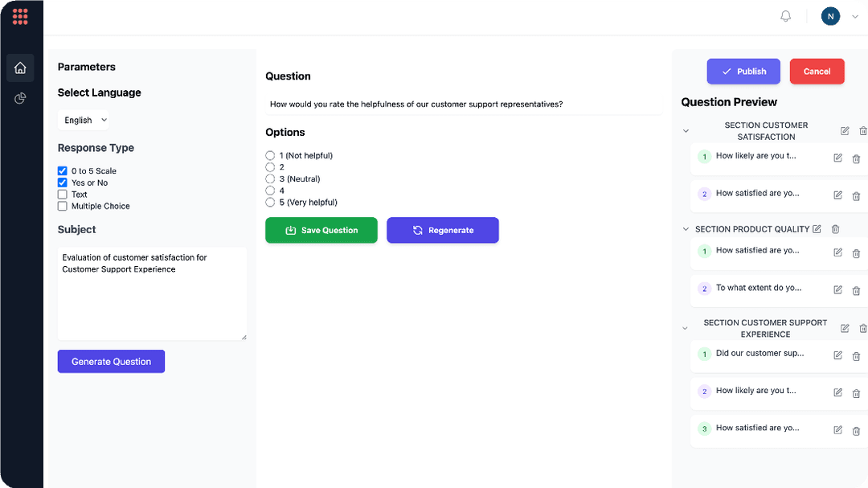Image resolution: width=868 pixels, height=488 pixels.
Task: Click into the Subject text area
Action: pyautogui.click(x=152, y=293)
